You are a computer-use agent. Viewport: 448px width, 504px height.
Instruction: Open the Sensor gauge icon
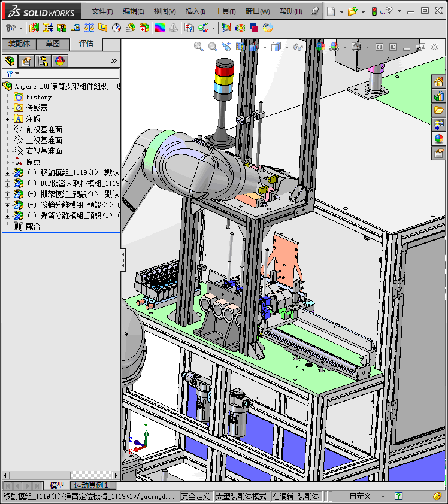pyautogui.click(x=116, y=28)
